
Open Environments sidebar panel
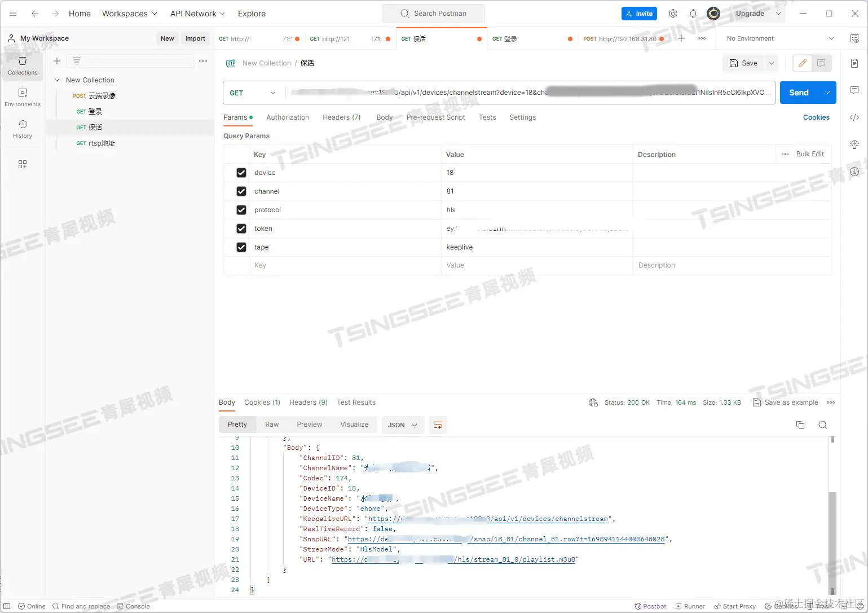[x=23, y=98]
